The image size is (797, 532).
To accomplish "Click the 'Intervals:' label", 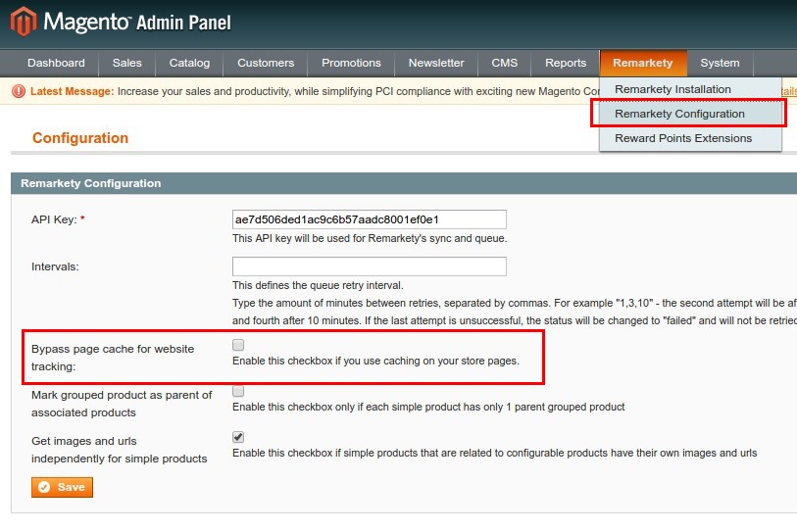I will [55, 266].
